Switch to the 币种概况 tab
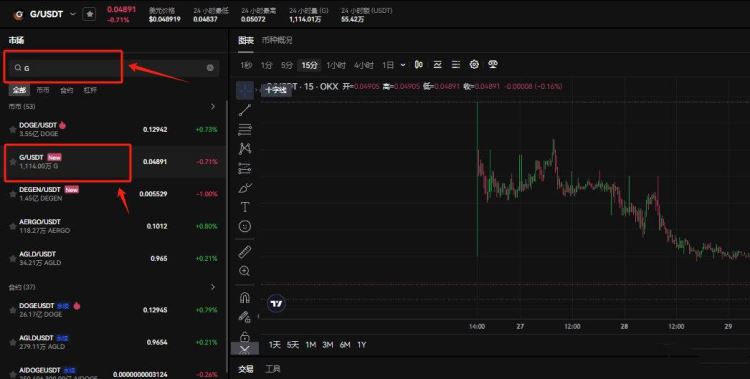This screenshot has height=379, width=750. pos(277,40)
